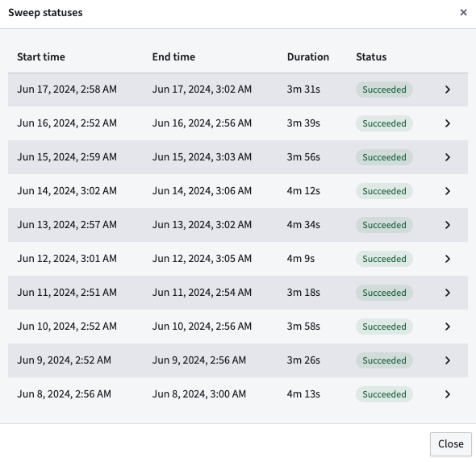The image size is (476, 462).
Task: Select end time Jun 15, 2024, 3:03 AM
Action: point(202,157)
